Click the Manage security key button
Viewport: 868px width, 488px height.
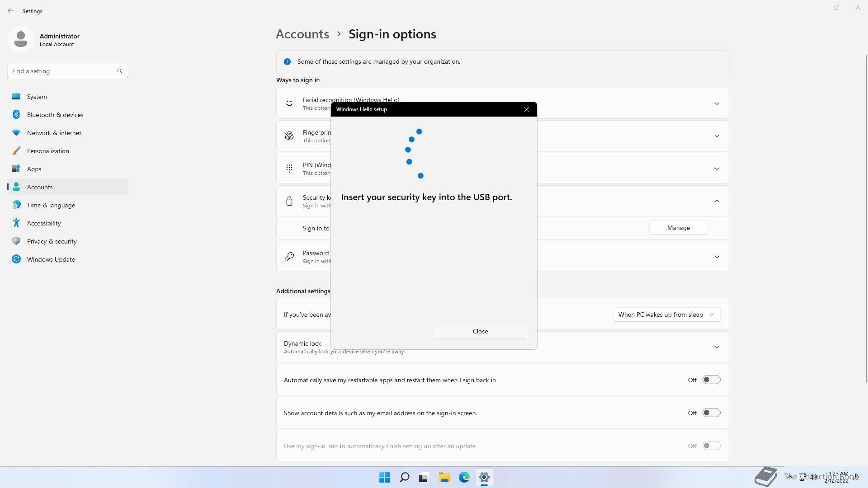(x=678, y=228)
